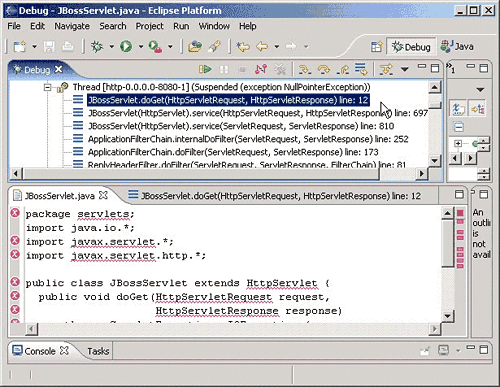
Task: Launch Debug with the bug icon
Action: point(97,46)
